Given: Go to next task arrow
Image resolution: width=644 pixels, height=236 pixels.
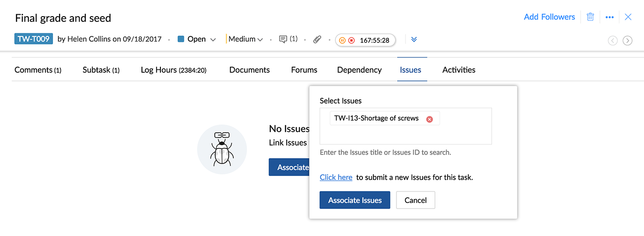Looking at the screenshot, I should point(627,41).
